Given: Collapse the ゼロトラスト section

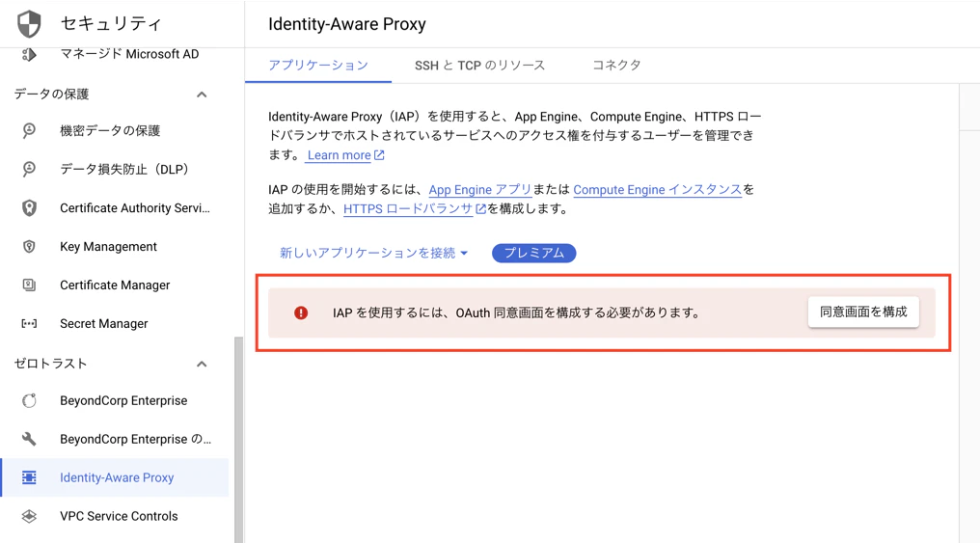Looking at the screenshot, I should pos(202,364).
